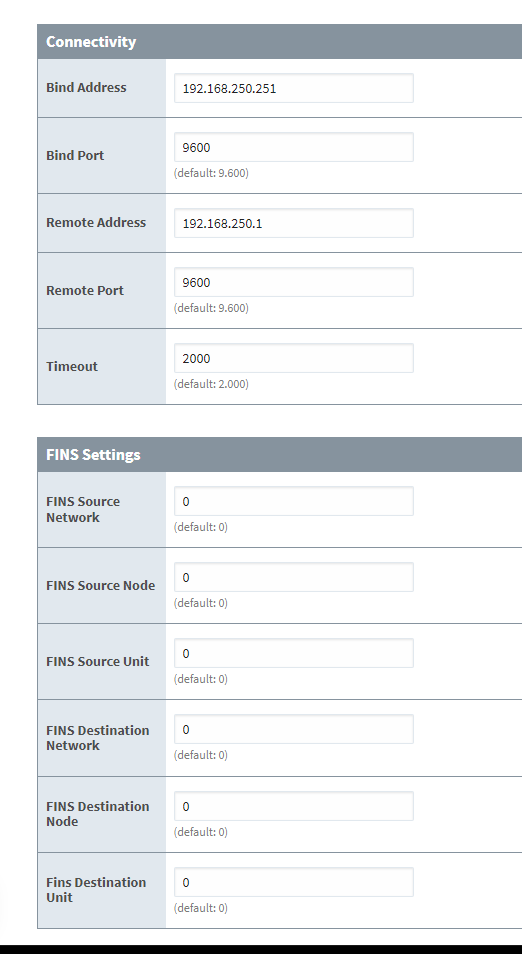522x954 pixels.
Task: Focus the FINS Destination Network input
Action: (x=294, y=729)
